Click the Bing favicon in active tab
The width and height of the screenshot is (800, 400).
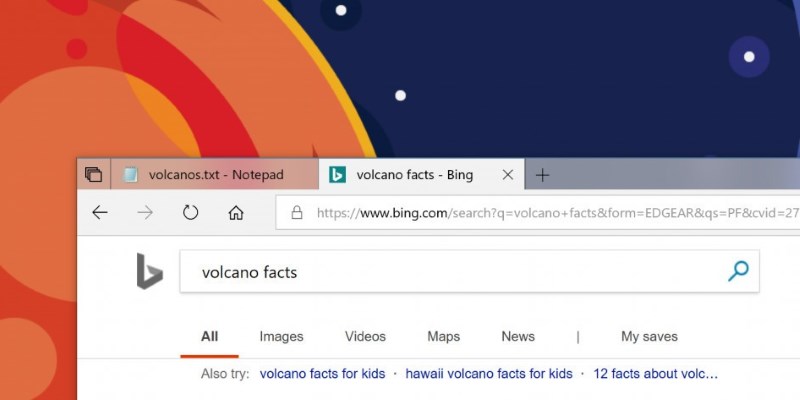click(x=337, y=175)
